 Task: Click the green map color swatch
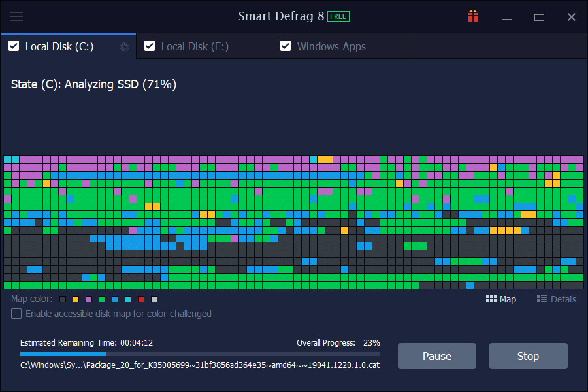(102, 299)
